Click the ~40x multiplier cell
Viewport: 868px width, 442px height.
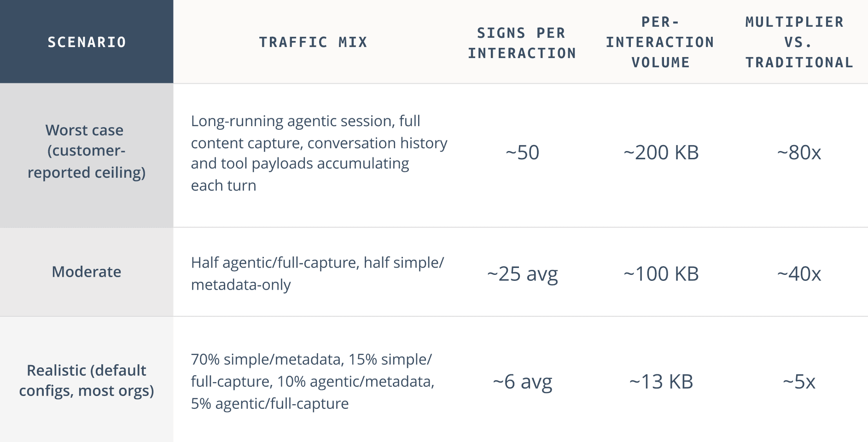[x=799, y=274]
